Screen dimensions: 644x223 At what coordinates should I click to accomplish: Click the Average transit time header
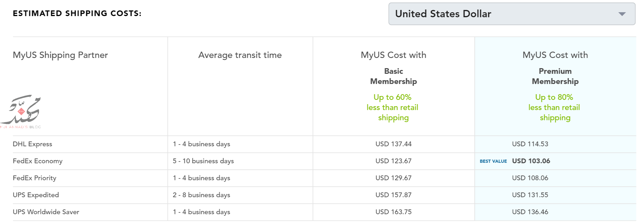(x=240, y=55)
